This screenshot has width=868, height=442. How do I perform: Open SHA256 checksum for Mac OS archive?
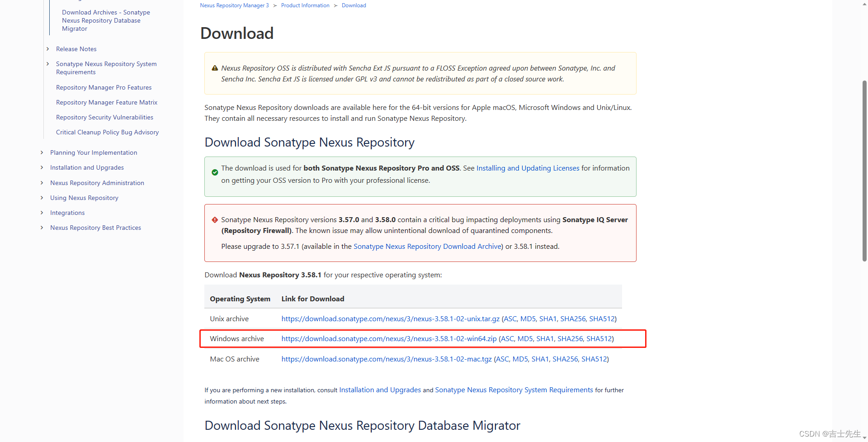tap(565, 359)
